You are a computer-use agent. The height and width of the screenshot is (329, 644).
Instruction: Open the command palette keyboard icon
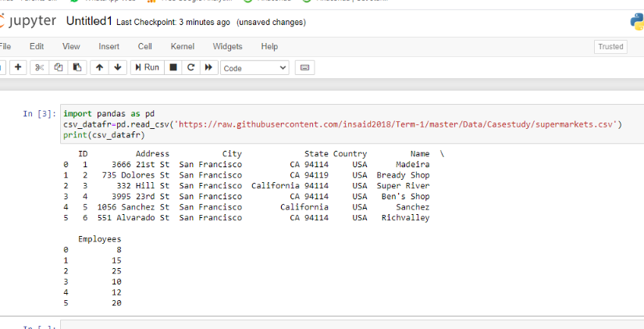[304, 68]
